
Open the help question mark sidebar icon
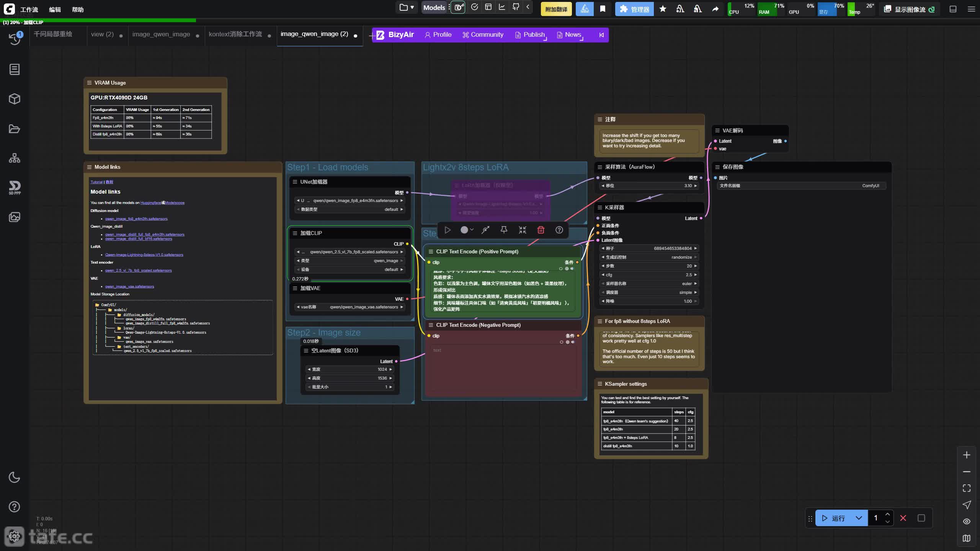click(x=15, y=507)
